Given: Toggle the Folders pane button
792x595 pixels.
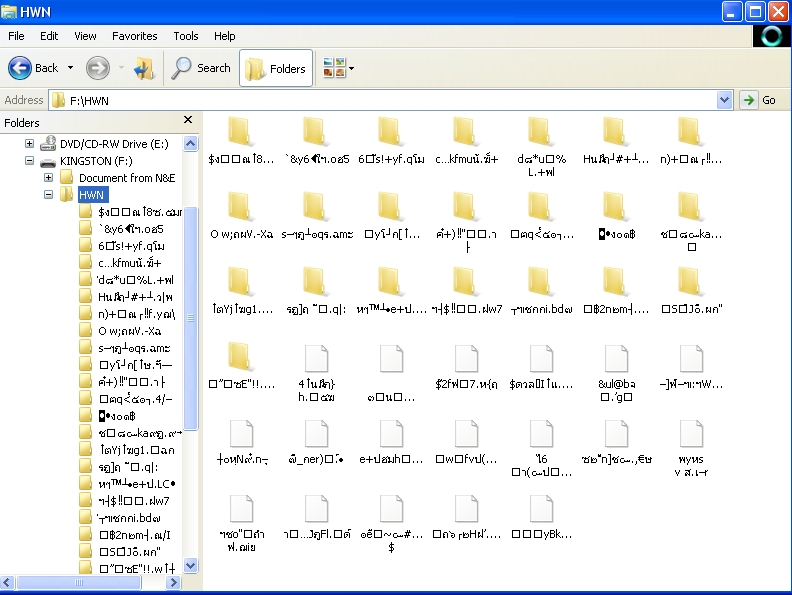Looking at the screenshot, I should click(x=276, y=68).
